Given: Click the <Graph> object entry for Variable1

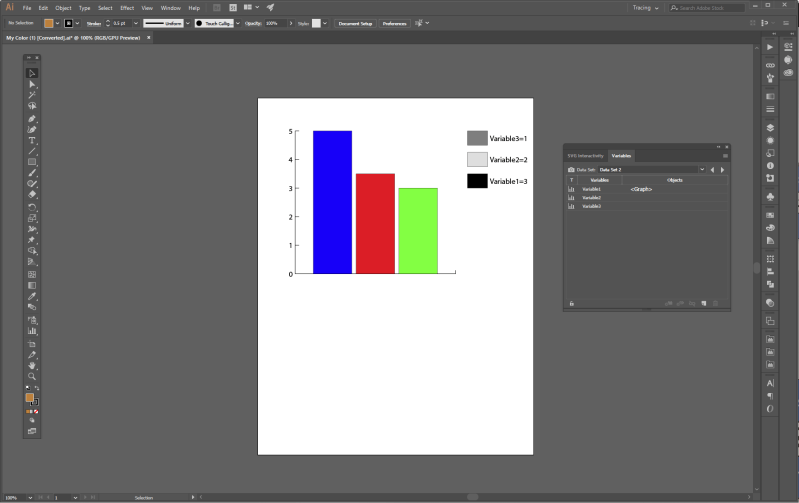Looking at the screenshot, I should [641, 189].
